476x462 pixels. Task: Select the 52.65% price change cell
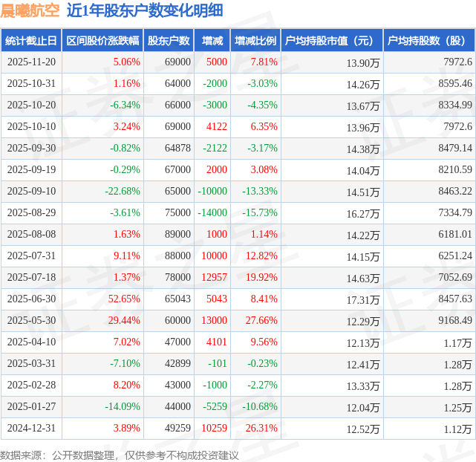pyautogui.click(x=124, y=299)
